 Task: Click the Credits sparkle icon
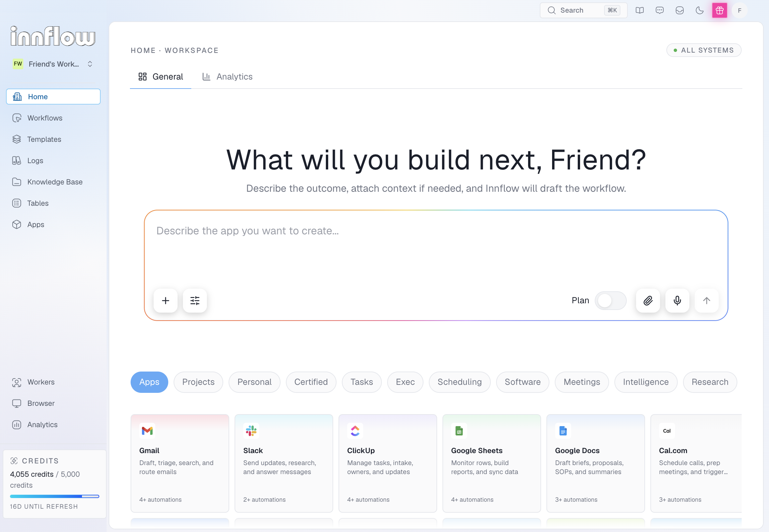point(14,461)
